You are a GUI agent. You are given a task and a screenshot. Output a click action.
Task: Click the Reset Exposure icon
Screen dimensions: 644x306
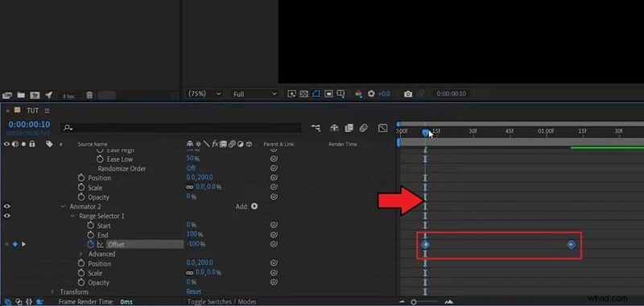click(x=371, y=94)
